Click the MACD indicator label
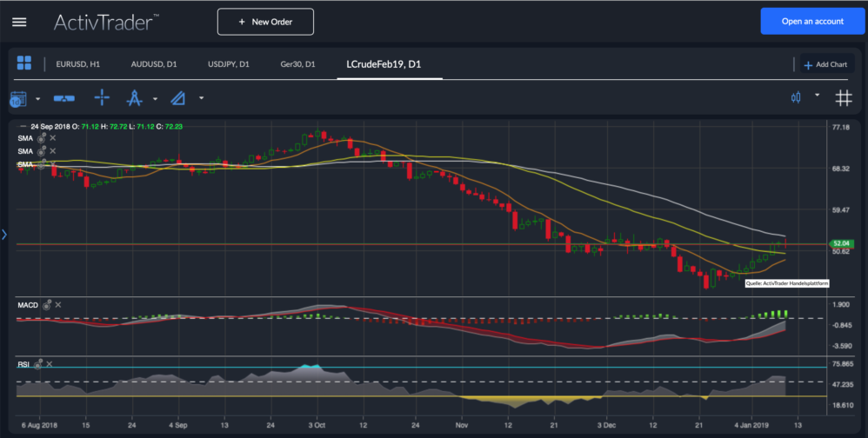The image size is (868, 438). tap(28, 305)
